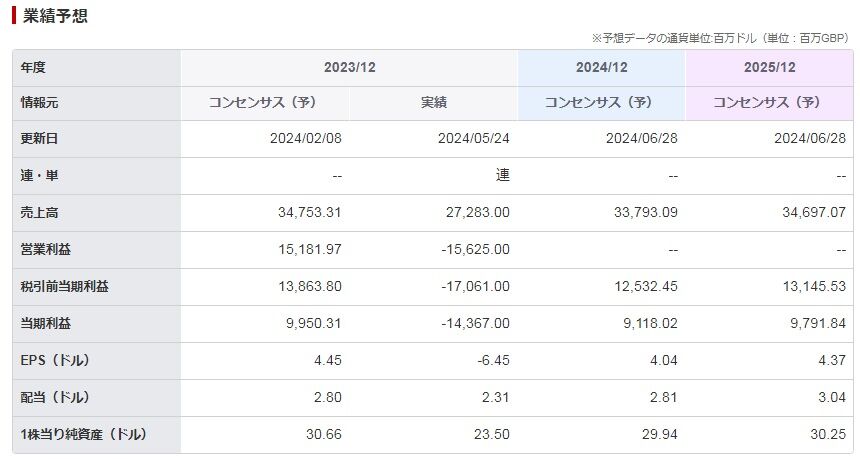
Task: Select the 2025/12 fiscal year header
Action: pyautogui.click(x=770, y=67)
